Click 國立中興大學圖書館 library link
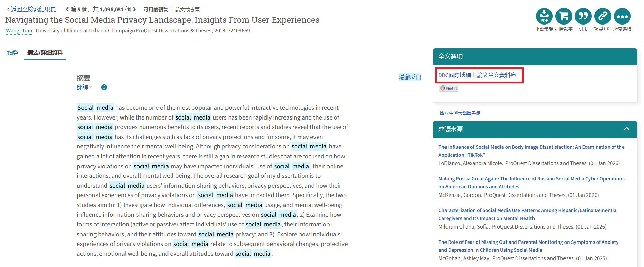Image resolution: width=644 pixels, height=267 pixels. (x=460, y=113)
